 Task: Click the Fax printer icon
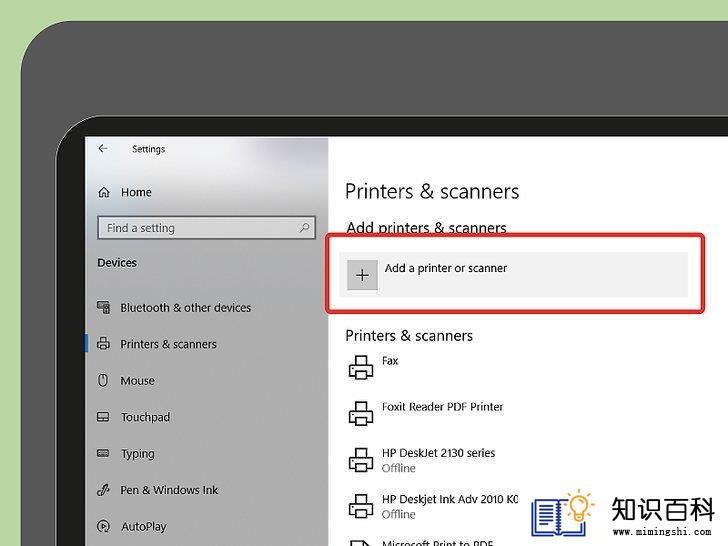[361, 367]
